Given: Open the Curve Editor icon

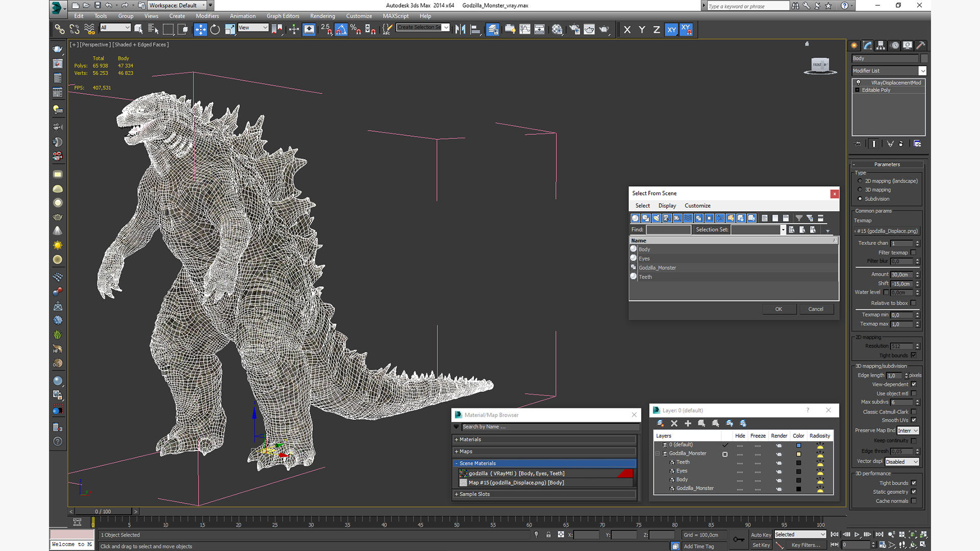Looking at the screenshot, I should 525,30.
